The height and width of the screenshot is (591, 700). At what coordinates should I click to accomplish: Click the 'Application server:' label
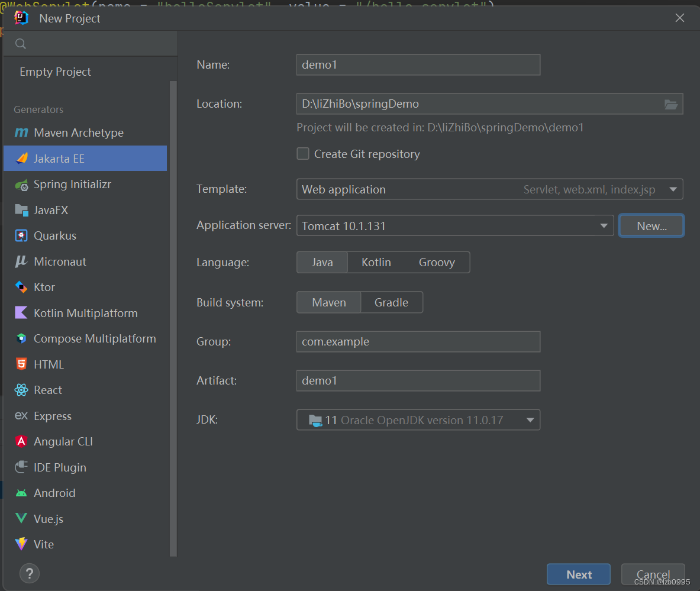pos(244,225)
